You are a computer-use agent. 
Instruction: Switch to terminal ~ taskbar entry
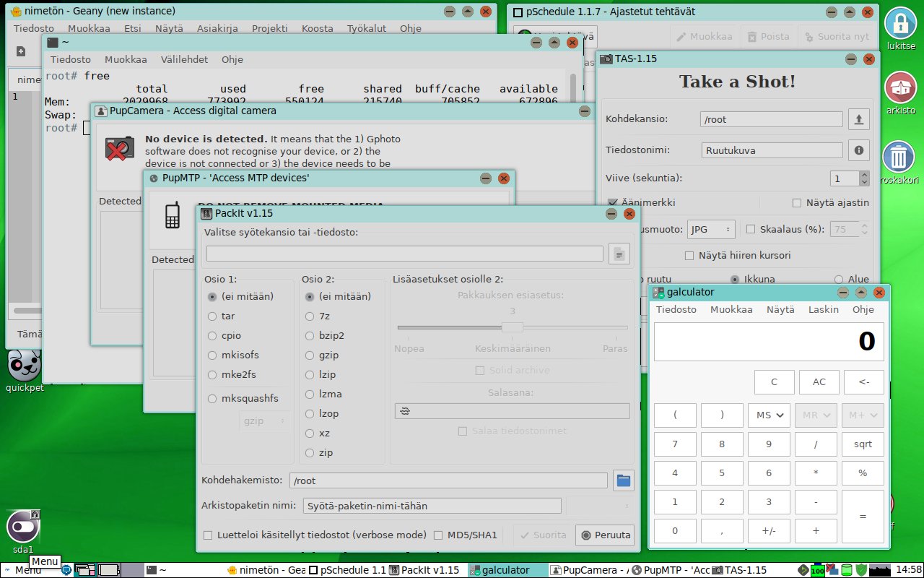(x=184, y=570)
